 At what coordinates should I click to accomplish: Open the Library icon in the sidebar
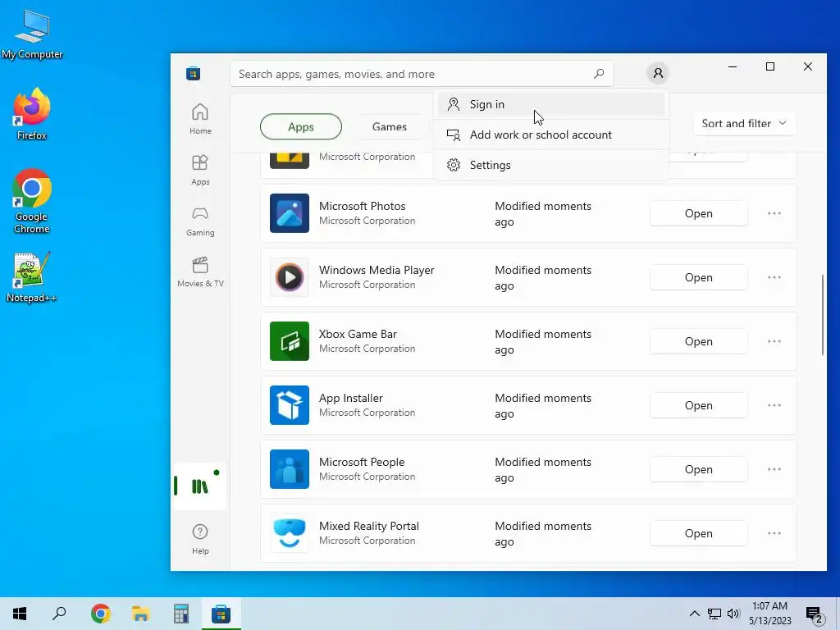coord(200,486)
